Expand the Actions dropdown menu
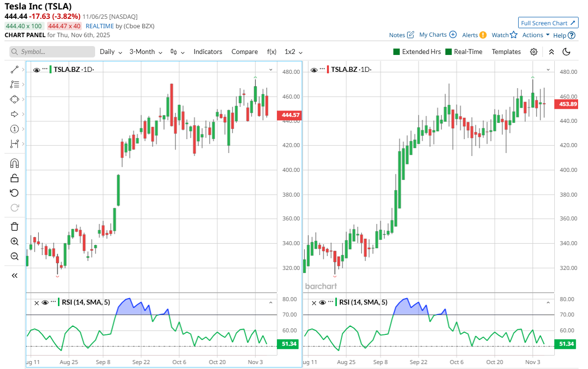 pos(536,35)
